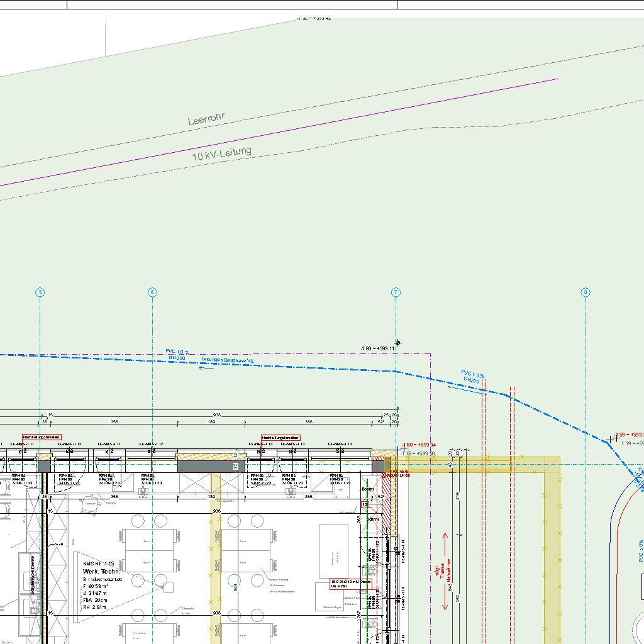The width and height of the screenshot is (644, 644).
Task: Click the red-boxed 'Decke UK = 2.81' callout
Action: pyautogui.click(x=351, y=584)
